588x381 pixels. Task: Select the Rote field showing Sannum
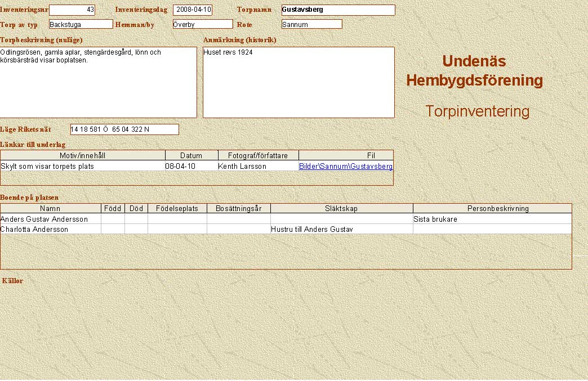311,24
